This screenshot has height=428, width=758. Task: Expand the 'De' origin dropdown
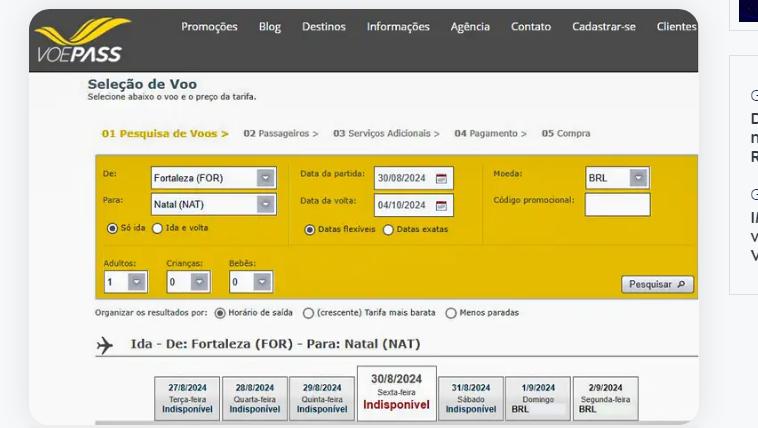[265, 179]
